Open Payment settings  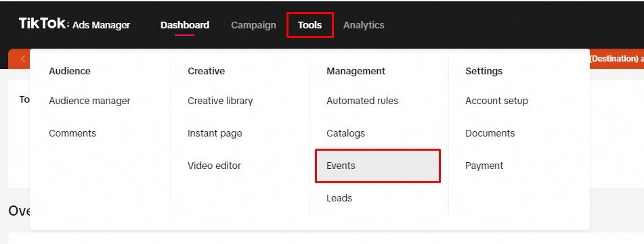click(x=484, y=166)
